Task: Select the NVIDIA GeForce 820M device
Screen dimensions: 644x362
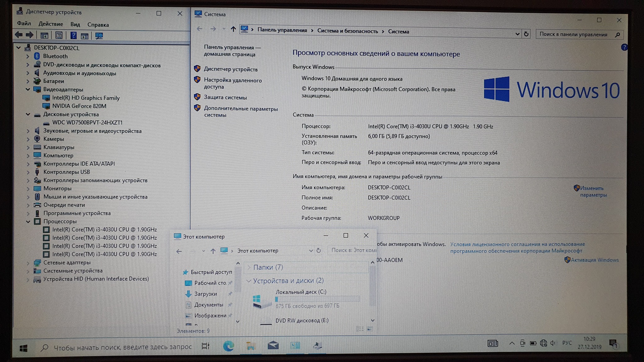Action: tap(79, 106)
